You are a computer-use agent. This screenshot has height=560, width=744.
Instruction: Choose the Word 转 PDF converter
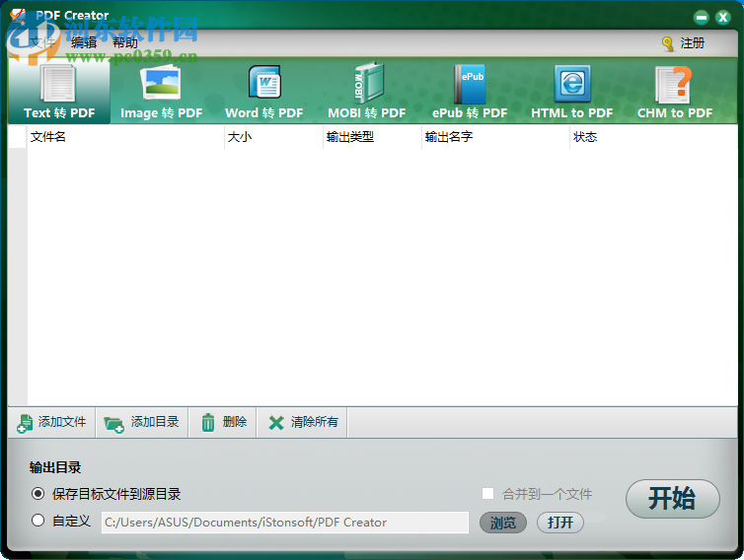264,91
